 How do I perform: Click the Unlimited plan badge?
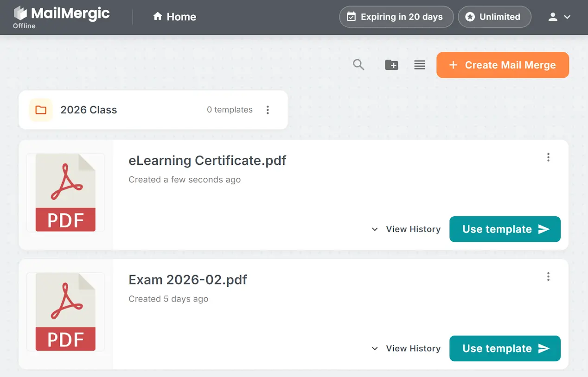(x=494, y=17)
